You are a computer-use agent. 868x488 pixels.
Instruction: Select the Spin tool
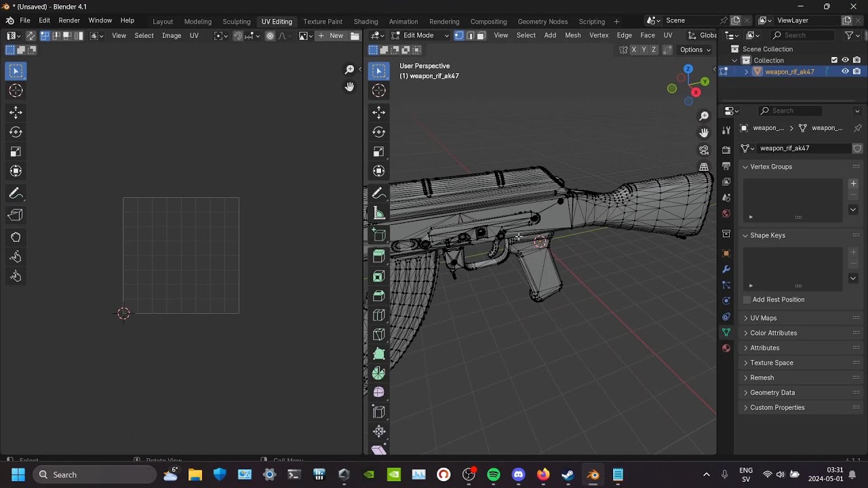point(379,373)
